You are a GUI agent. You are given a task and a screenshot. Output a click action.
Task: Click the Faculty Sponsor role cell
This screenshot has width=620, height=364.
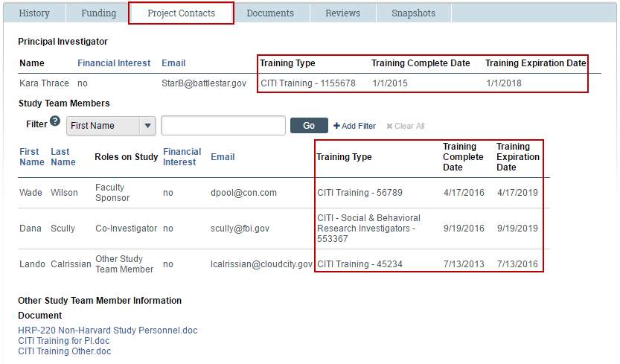(112, 193)
